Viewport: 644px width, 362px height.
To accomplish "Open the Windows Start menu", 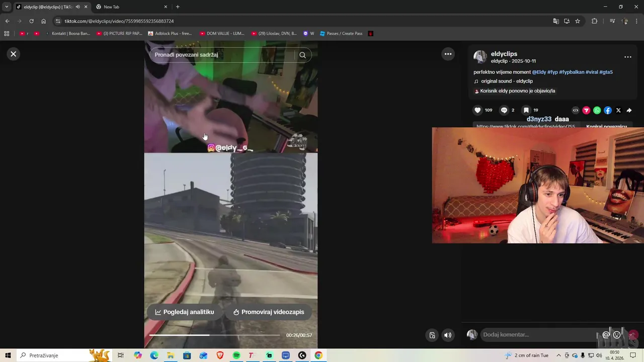I will coord(8,355).
